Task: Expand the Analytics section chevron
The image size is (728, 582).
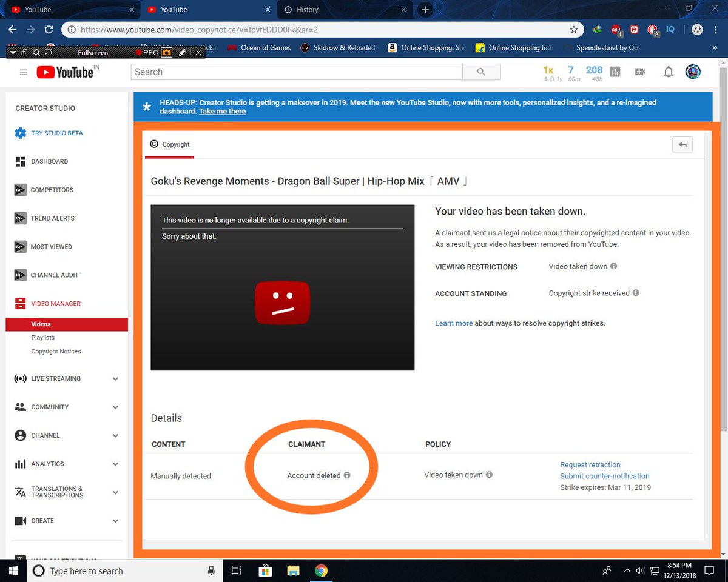Action: point(115,464)
